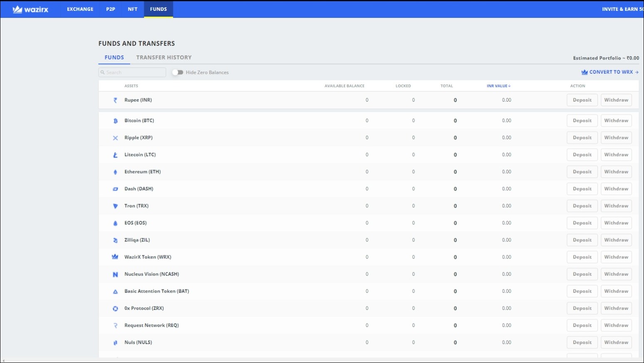The image size is (644, 363).
Task: Open the NFT menu
Action: (x=133, y=9)
